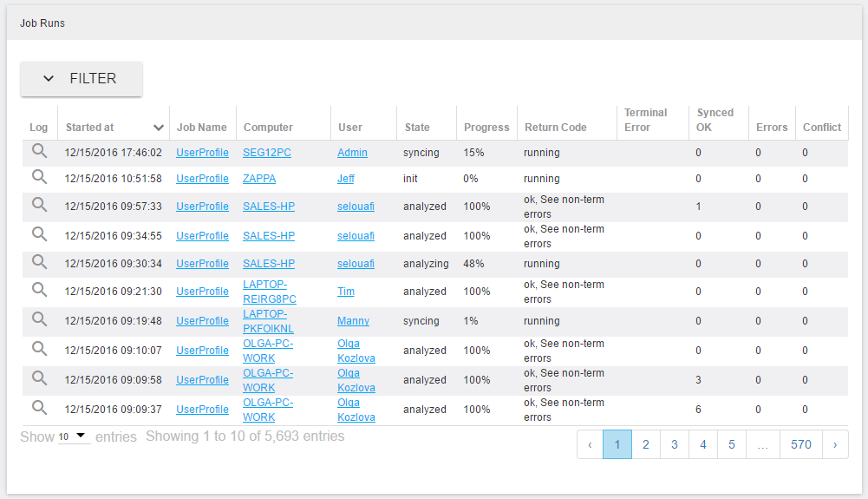Jump to last page 570
The width and height of the screenshot is (868, 499).
(800, 444)
